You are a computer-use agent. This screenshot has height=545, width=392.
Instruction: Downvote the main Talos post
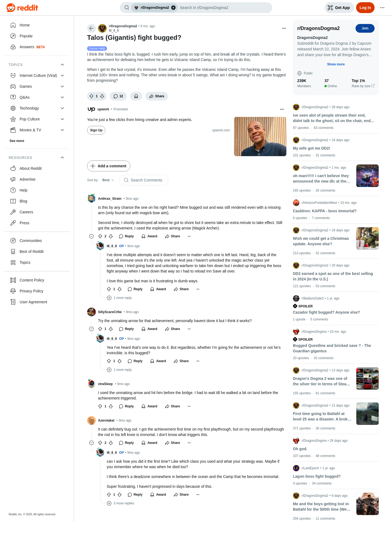click(x=102, y=96)
